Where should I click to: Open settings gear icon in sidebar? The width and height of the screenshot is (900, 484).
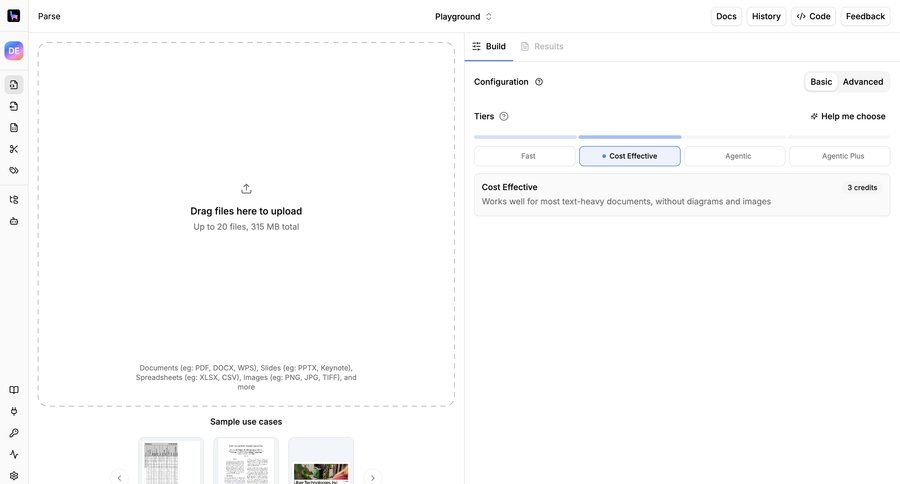[14, 475]
